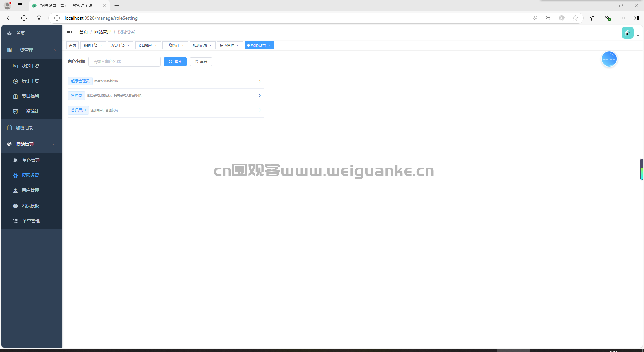Click the address bar URL
This screenshot has height=352, width=644.
101,18
